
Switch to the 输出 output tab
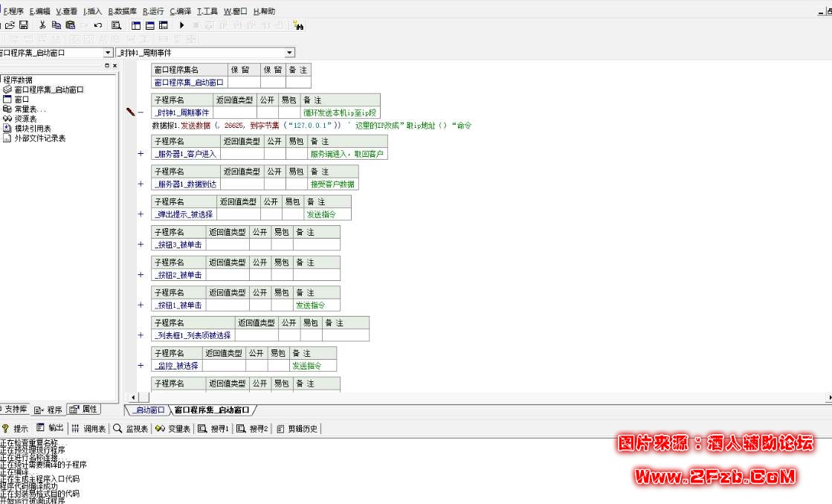(x=51, y=428)
